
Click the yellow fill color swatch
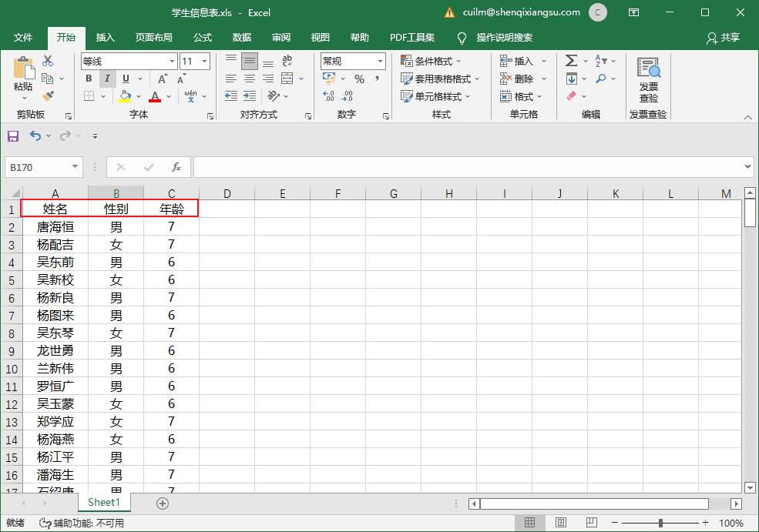click(x=125, y=96)
